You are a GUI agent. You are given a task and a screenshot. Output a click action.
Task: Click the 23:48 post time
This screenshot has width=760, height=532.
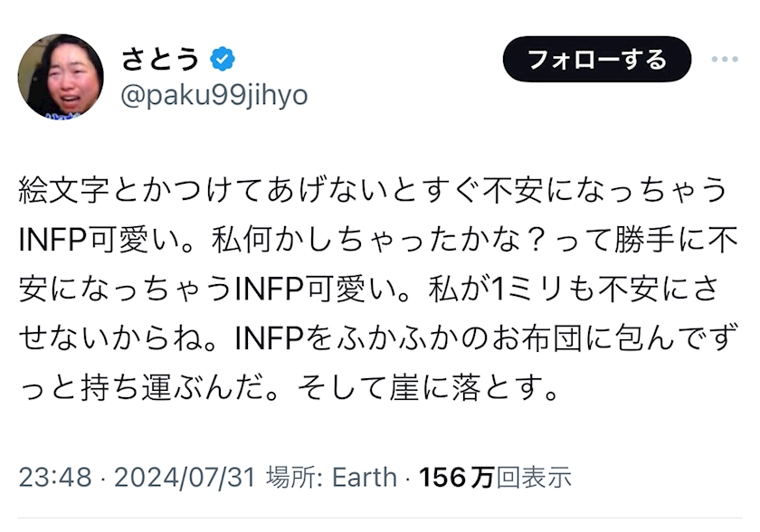[54, 477]
